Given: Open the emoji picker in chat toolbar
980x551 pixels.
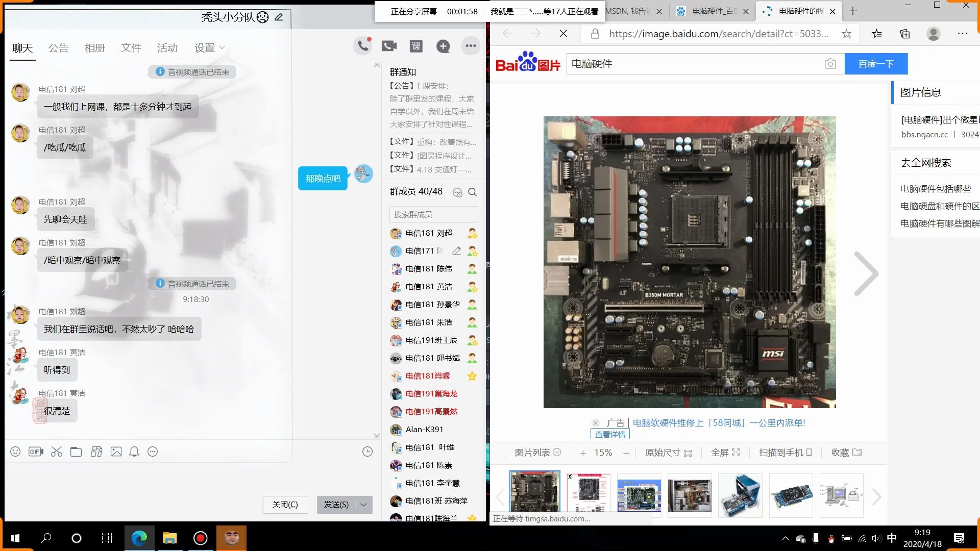Looking at the screenshot, I should pyautogui.click(x=15, y=452).
